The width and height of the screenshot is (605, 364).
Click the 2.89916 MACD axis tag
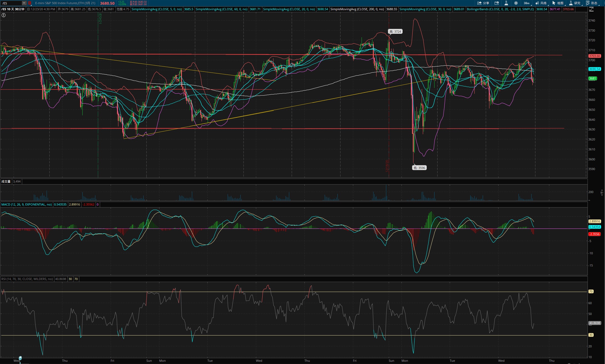[x=594, y=221]
